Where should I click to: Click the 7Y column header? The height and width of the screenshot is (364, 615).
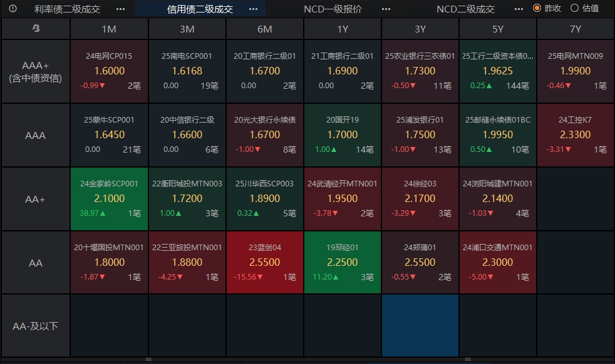(576, 29)
